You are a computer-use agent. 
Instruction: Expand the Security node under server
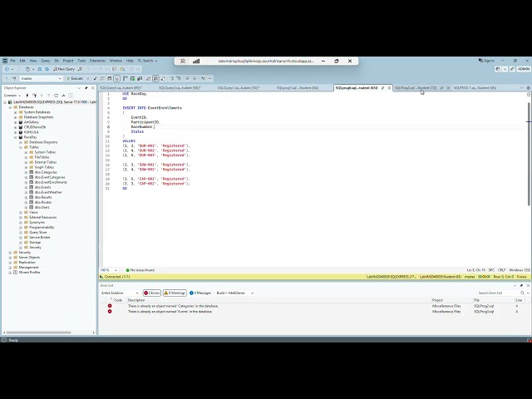click(10, 253)
